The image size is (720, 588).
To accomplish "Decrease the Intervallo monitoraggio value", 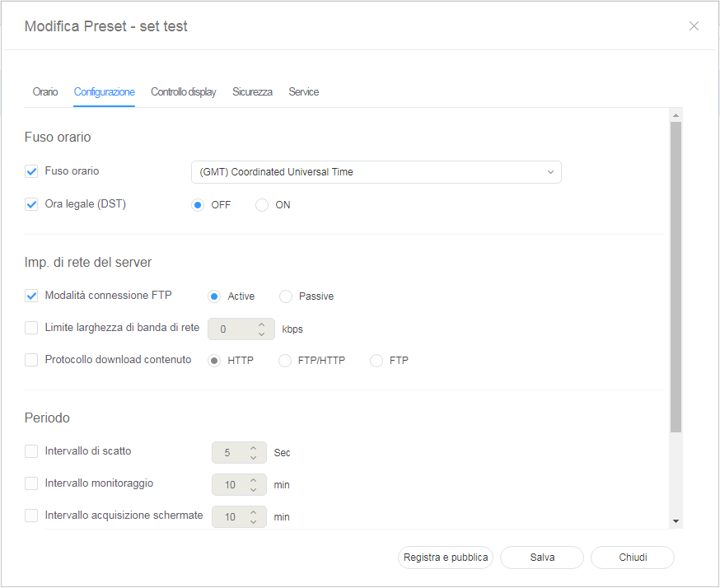I will (x=254, y=490).
